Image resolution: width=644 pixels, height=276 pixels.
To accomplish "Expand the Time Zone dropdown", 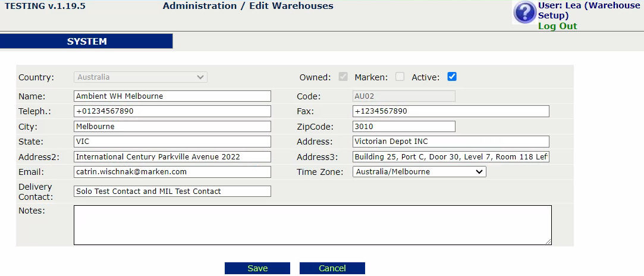I will coord(419,172).
